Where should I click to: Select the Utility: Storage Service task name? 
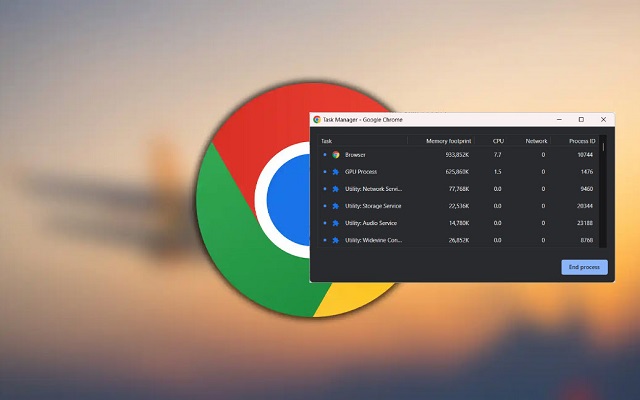373,206
